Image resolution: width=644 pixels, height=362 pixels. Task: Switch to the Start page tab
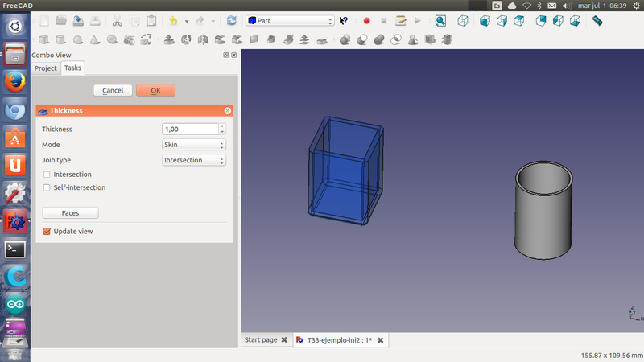(260, 340)
